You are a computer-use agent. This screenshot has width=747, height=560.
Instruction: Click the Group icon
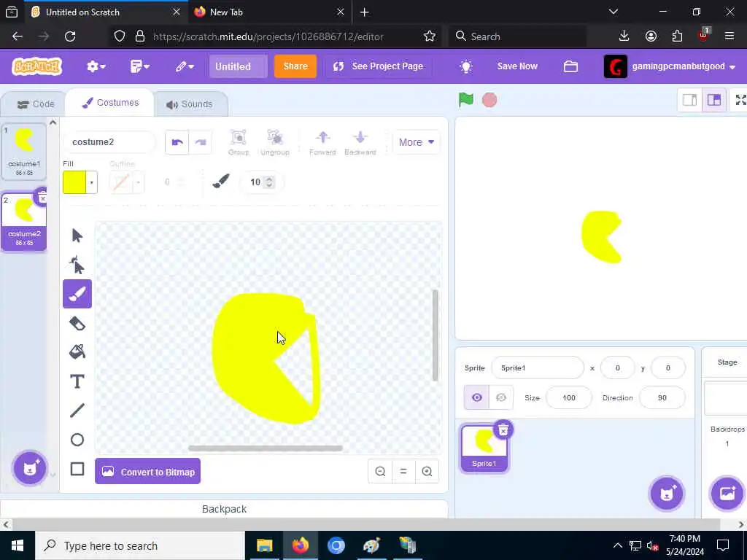[239, 142]
